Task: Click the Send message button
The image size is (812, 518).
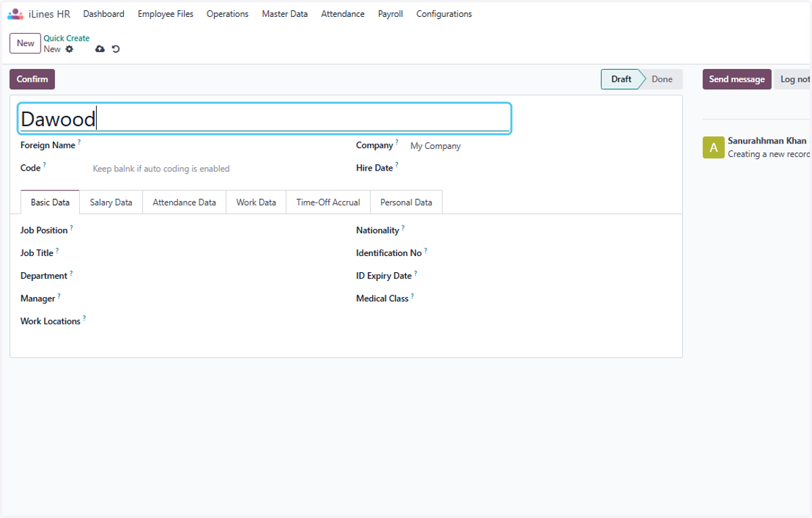Action: pos(737,79)
